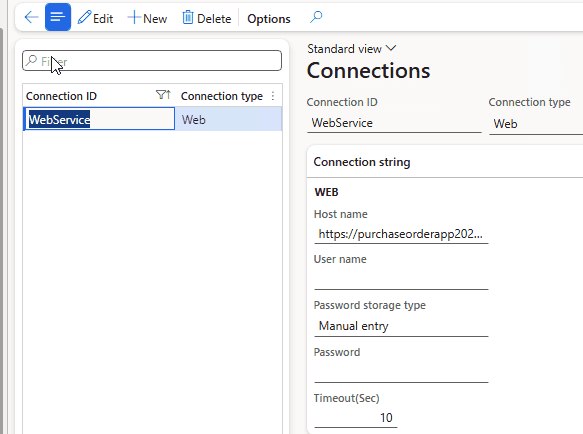This screenshot has height=434, width=583.
Task: Create a new connection with New
Action: tap(147, 18)
